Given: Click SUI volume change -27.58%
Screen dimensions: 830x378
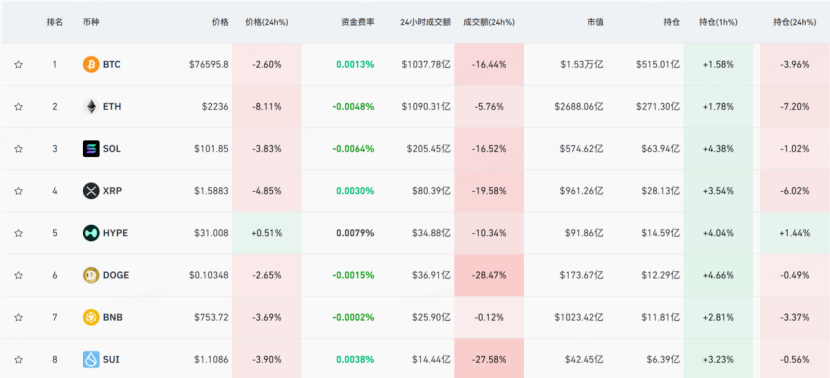Looking at the screenshot, I should pos(489,359).
